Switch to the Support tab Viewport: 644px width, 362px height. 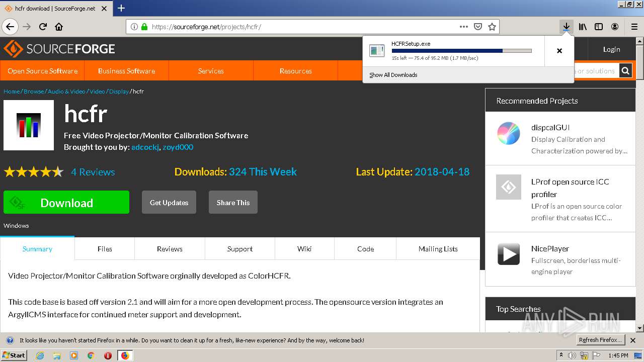pyautogui.click(x=239, y=249)
